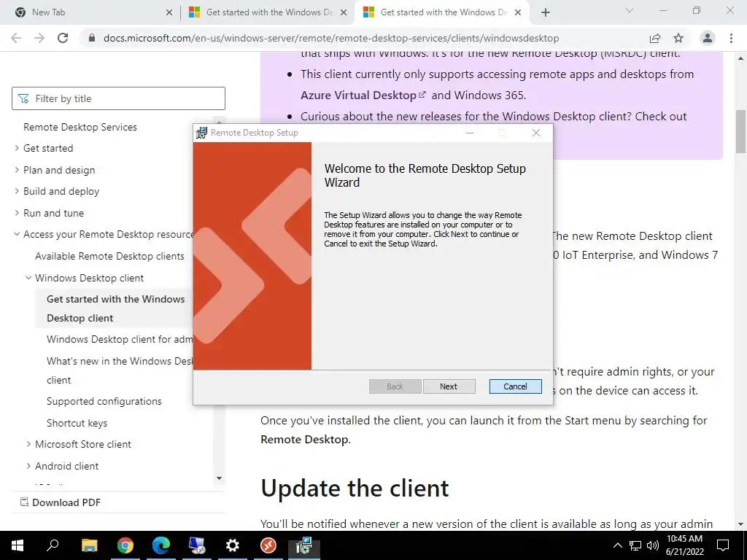Expand the Android client node

(x=28, y=466)
